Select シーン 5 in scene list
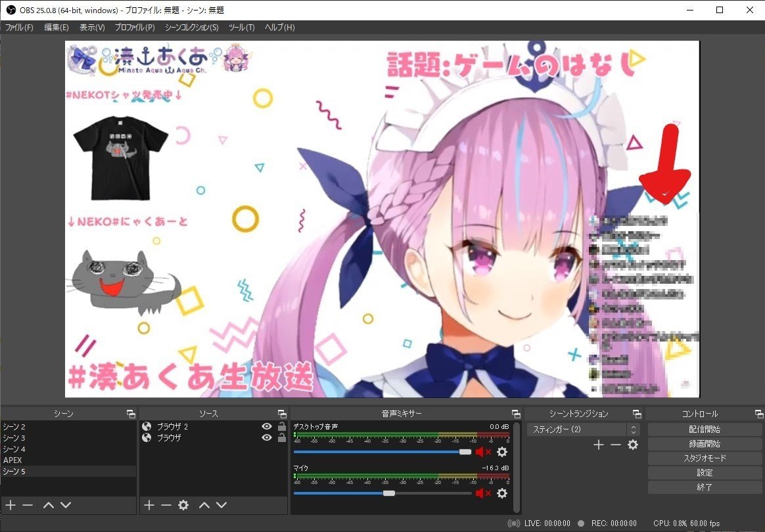The image size is (765, 532). (68, 472)
